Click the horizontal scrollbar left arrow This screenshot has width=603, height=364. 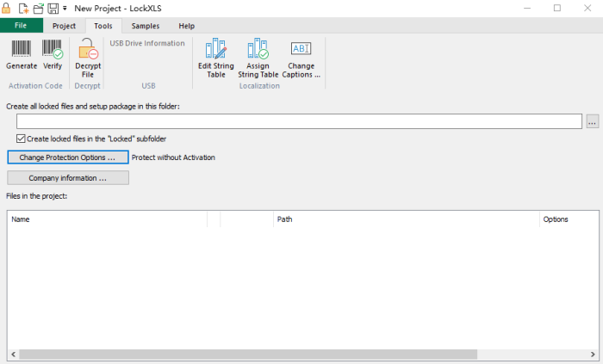pos(14,354)
